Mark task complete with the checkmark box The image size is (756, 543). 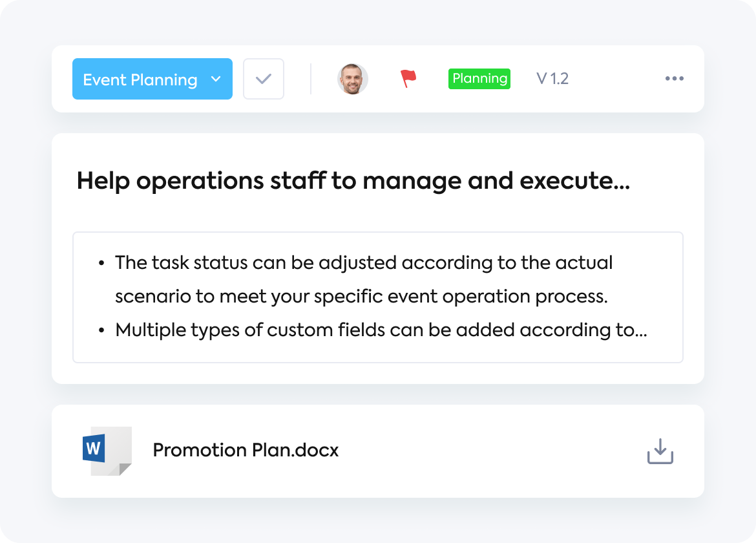[x=263, y=79]
